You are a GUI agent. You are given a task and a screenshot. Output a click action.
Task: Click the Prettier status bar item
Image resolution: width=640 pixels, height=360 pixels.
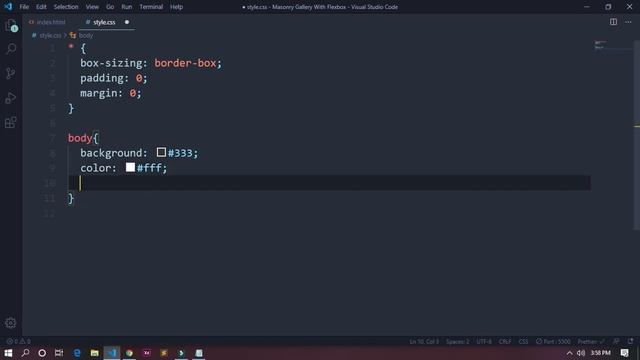(591, 341)
